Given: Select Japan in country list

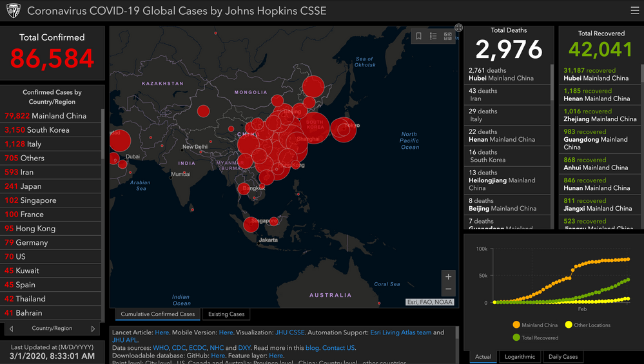Looking at the screenshot, I should (x=51, y=186).
